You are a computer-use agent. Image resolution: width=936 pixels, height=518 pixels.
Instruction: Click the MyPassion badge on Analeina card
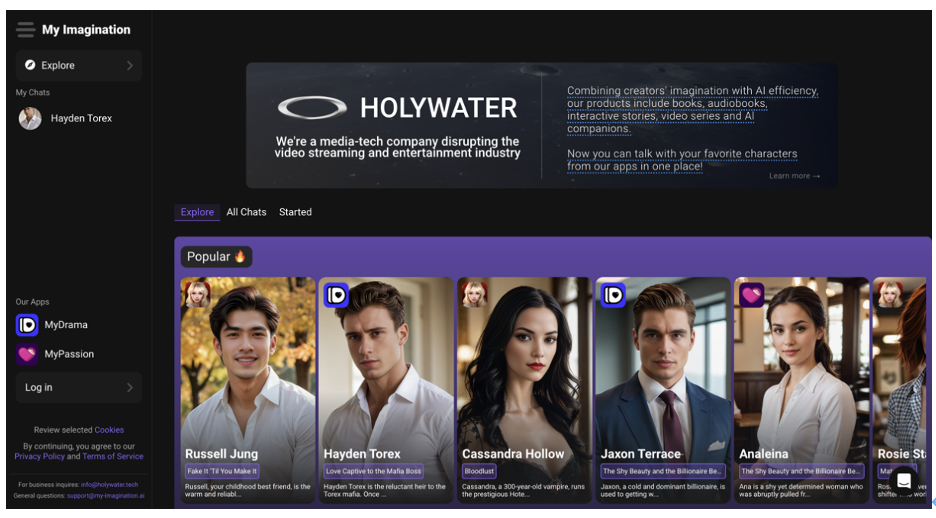(x=751, y=295)
